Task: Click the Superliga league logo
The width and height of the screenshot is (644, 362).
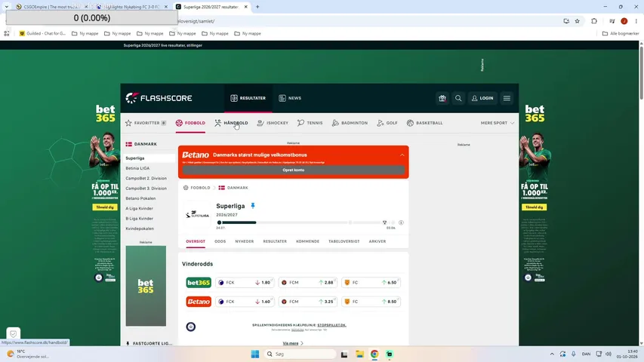Action: 197,214
